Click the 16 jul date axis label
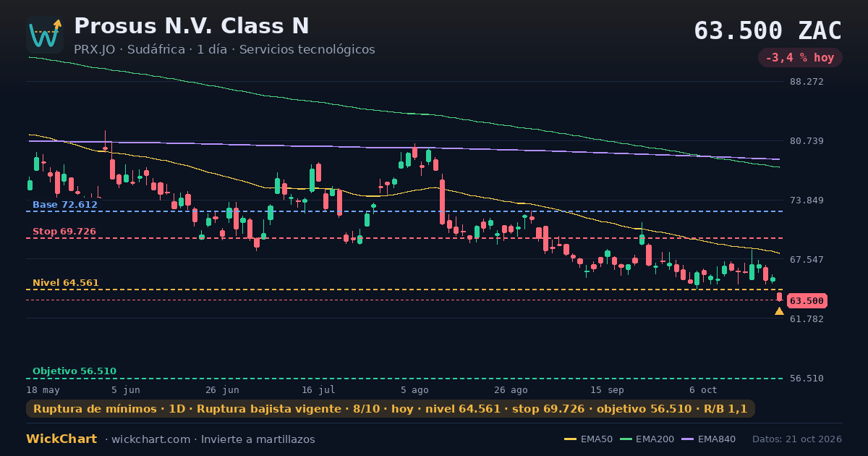The image size is (868, 456). coord(318,389)
